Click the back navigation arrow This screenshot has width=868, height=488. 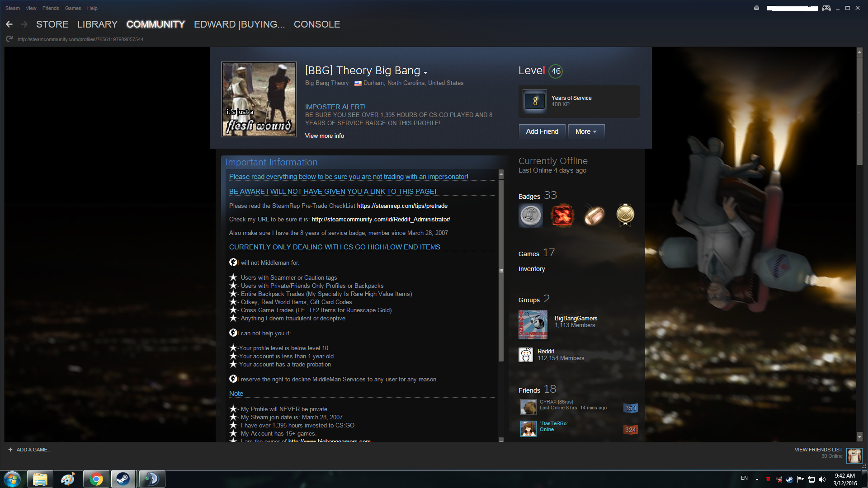9,24
